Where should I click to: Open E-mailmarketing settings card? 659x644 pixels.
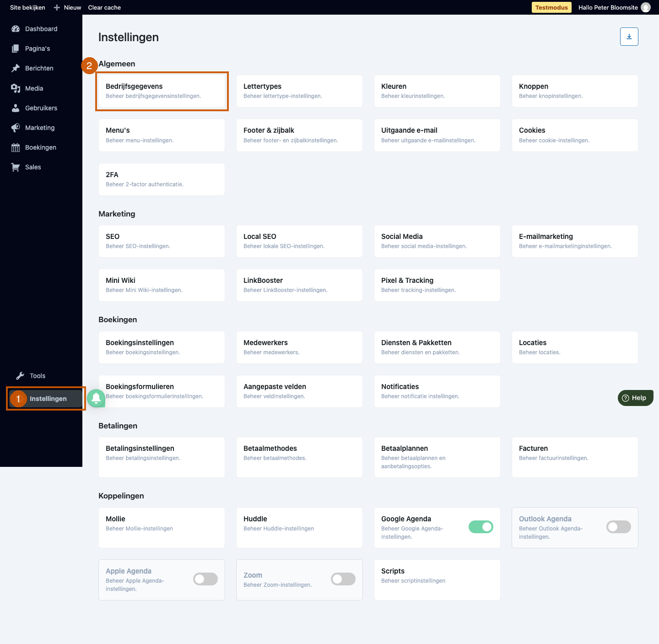[x=575, y=241]
